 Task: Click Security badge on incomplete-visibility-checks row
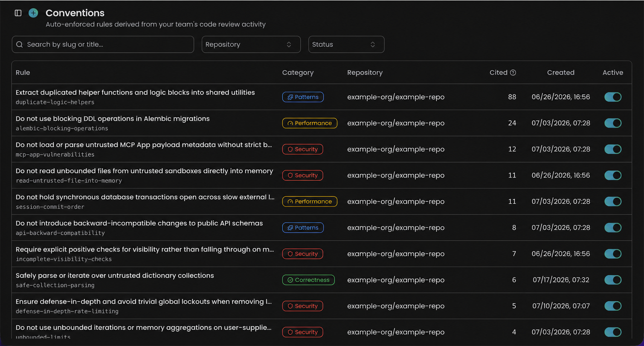coord(302,254)
